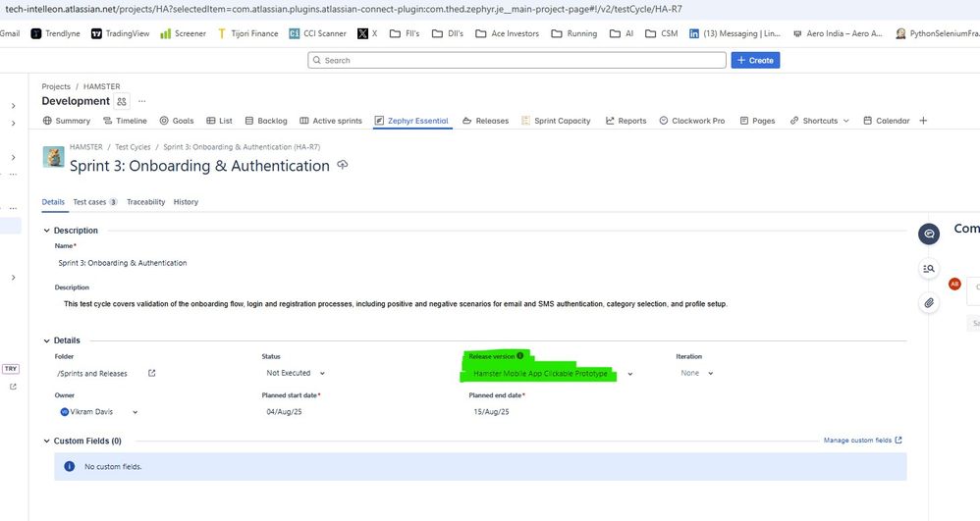Open the CSM bookmark folder
The height and width of the screenshot is (521, 980).
(x=661, y=33)
